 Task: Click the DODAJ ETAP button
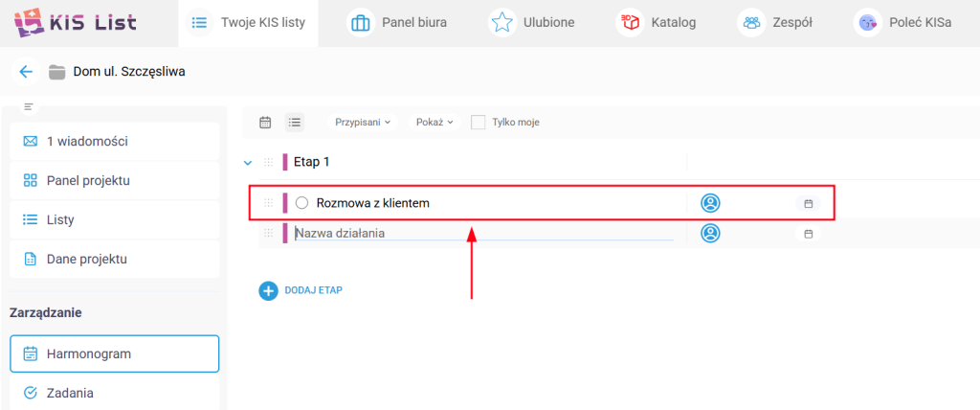[x=301, y=290]
